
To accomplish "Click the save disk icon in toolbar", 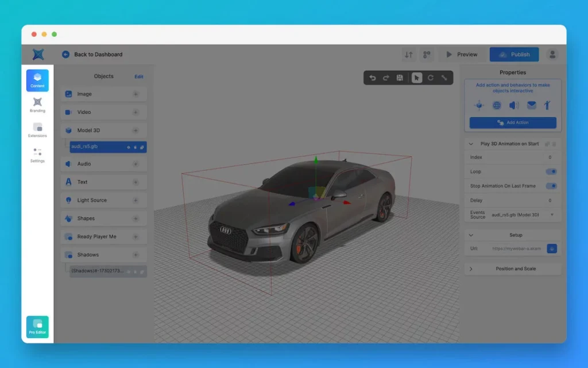I will 400,78.
